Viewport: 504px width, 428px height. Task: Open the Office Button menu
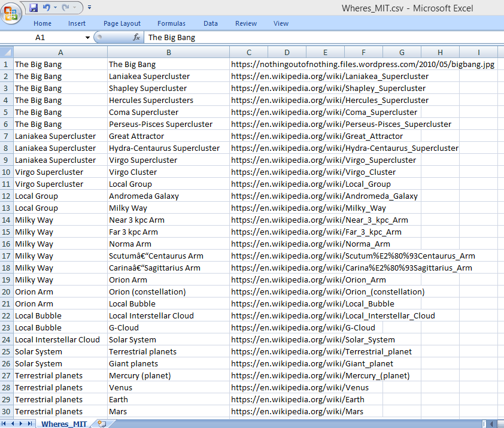pyautogui.click(x=11, y=13)
